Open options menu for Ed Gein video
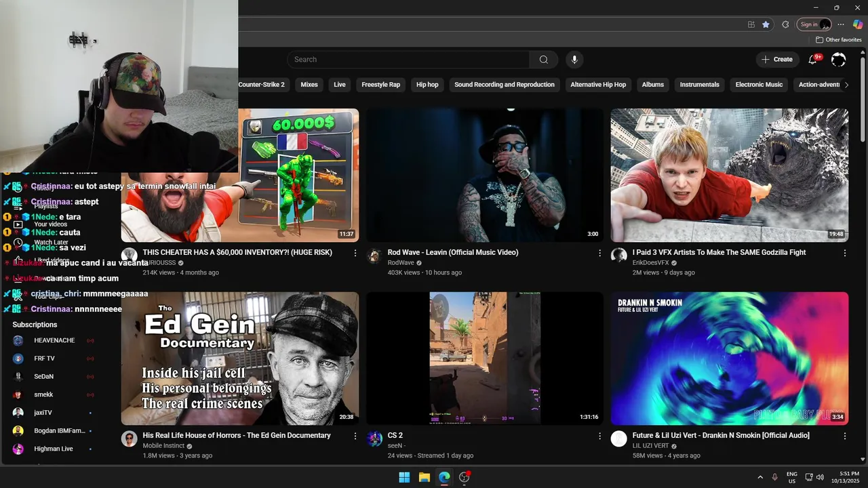The height and width of the screenshot is (488, 868). [x=355, y=436]
